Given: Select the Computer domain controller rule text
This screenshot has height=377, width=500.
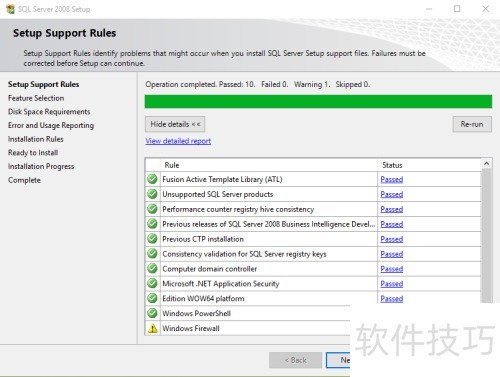Looking at the screenshot, I should 210,269.
